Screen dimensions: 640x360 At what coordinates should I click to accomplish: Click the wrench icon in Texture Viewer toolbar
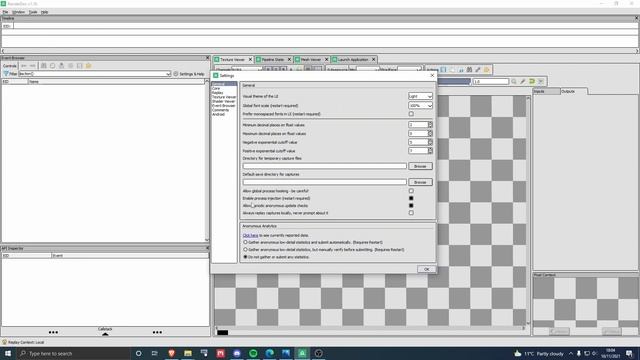478,70
